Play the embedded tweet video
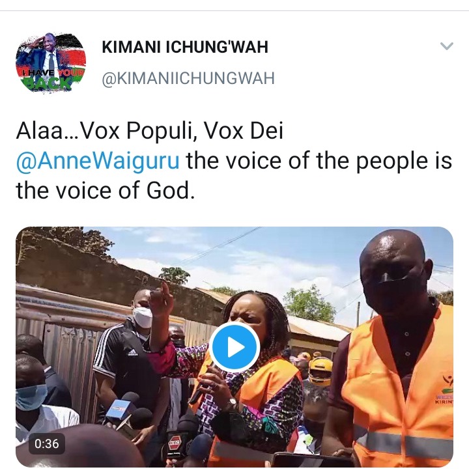 (x=234, y=346)
